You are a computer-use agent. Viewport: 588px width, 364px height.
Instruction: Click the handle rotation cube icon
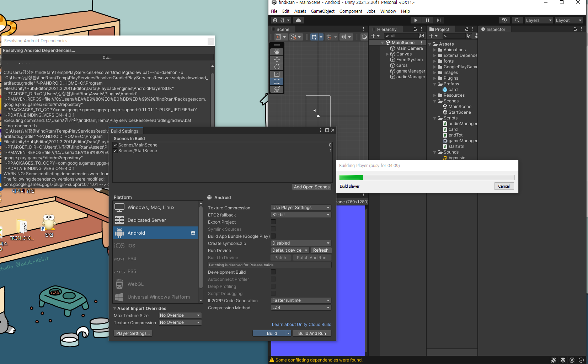point(293,37)
